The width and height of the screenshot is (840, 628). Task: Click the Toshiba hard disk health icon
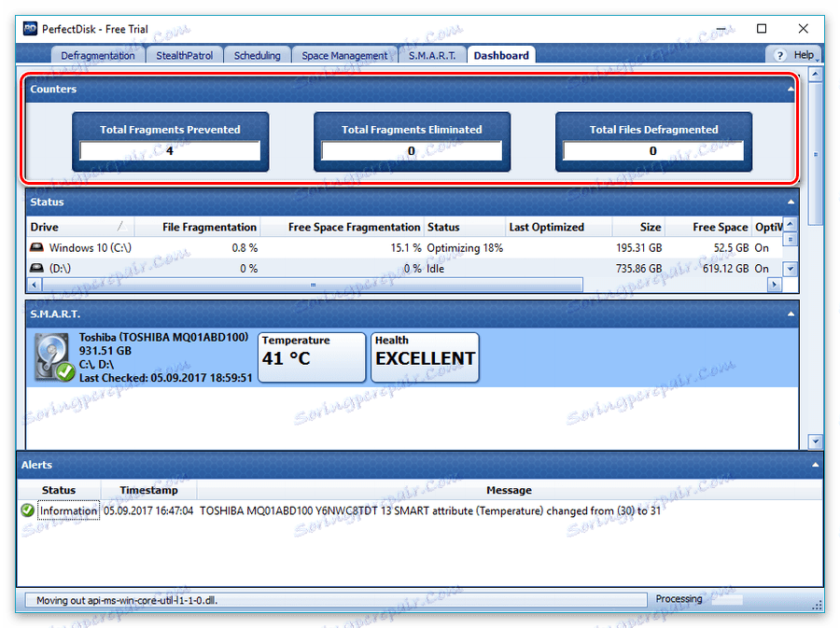coord(53,357)
